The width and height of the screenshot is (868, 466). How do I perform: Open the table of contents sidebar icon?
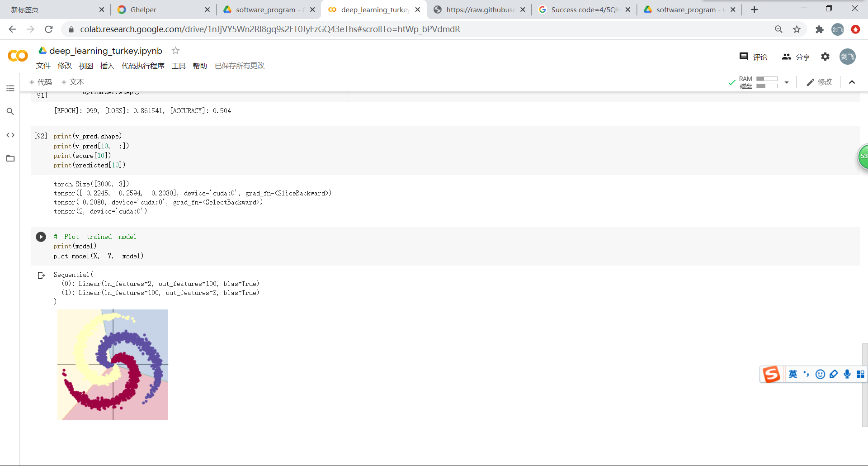10,88
